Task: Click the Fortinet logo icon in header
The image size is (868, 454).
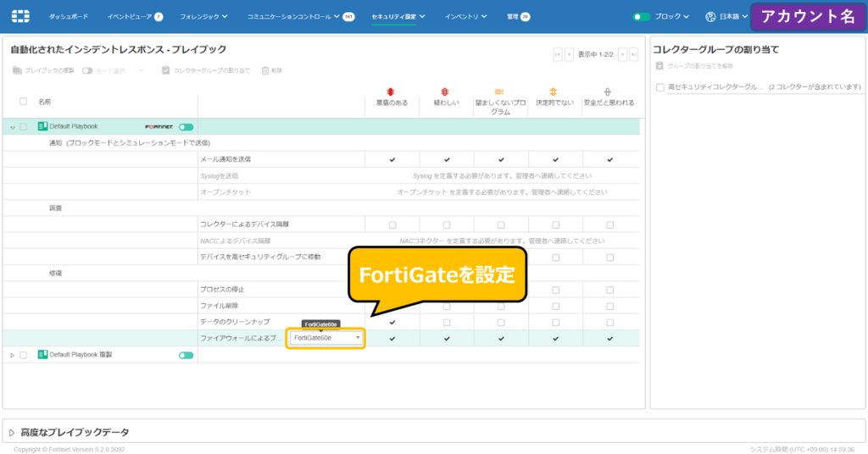Action: (x=20, y=17)
